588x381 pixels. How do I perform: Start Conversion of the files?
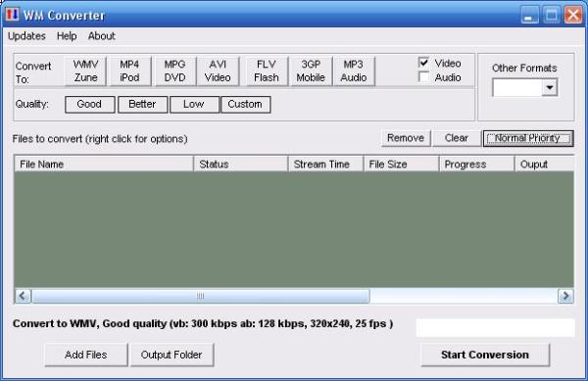coord(485,355)
